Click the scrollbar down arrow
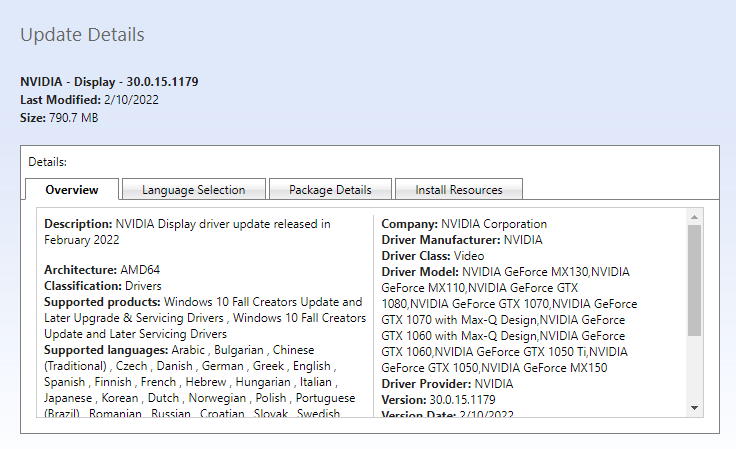This screenshot has height=449, width=736. pyautogui.click(x=694, y=408)
